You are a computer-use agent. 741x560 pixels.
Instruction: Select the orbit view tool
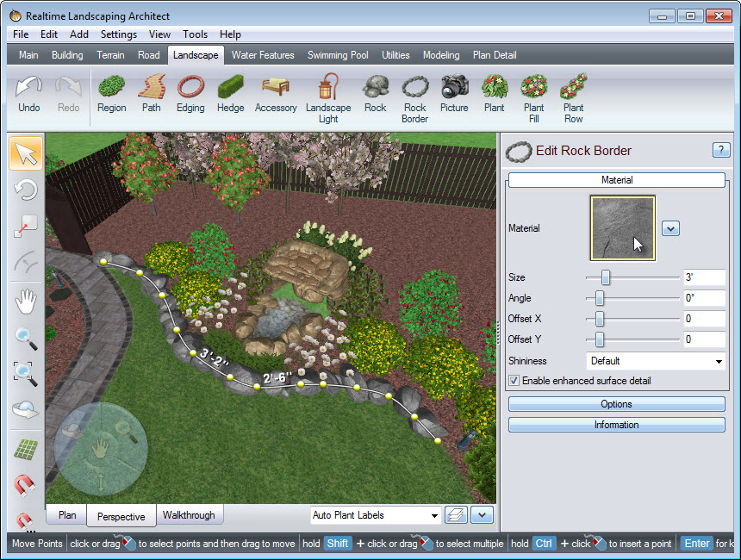[26, 409]
